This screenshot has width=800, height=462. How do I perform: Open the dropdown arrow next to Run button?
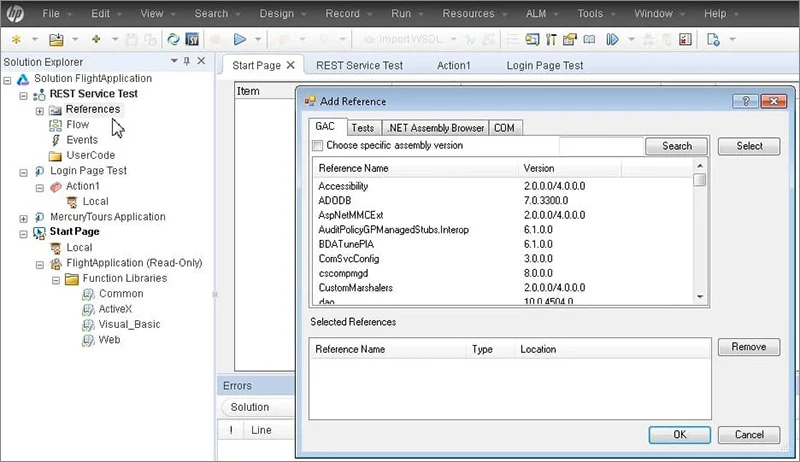(258, 39)
